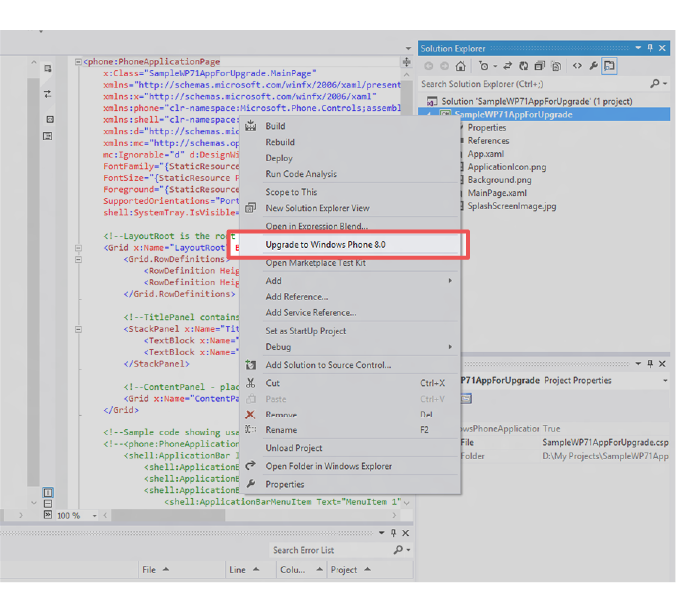
Task: Toggle Preview Selected Items icon
Action: pos(609,66)
